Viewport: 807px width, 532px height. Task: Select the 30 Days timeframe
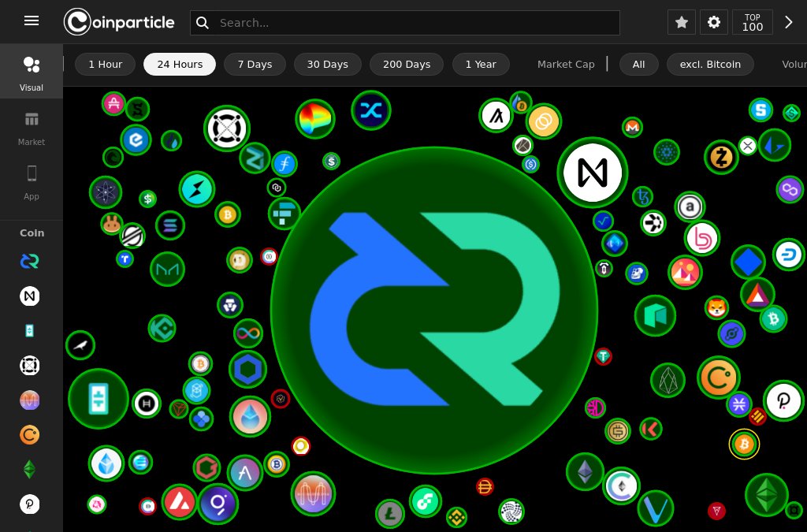327,65
